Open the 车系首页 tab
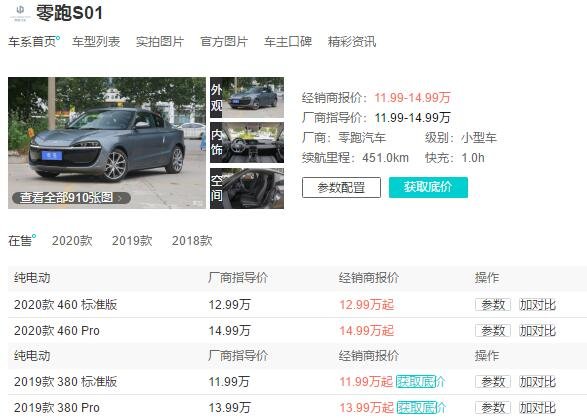 tap(32, 42)
